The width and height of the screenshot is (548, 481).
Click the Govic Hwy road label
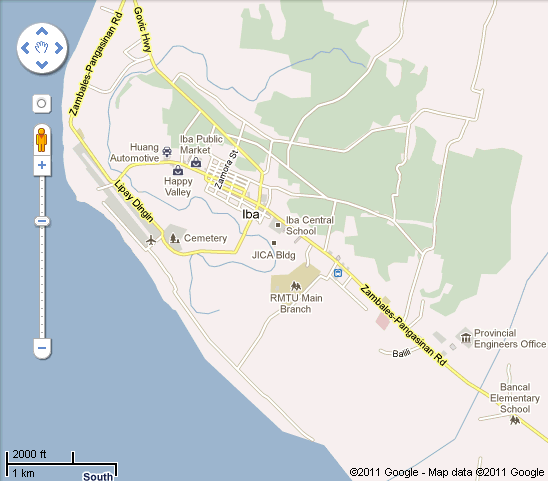click(143, 30)
